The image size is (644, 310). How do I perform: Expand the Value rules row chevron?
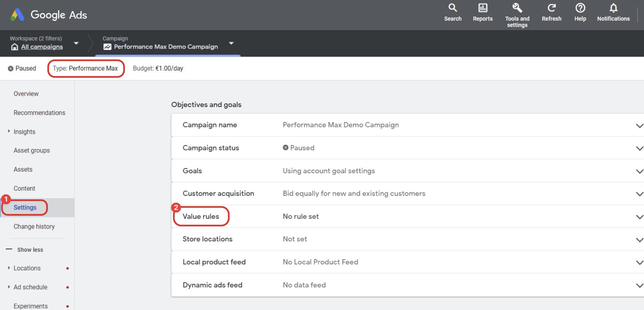639,217
